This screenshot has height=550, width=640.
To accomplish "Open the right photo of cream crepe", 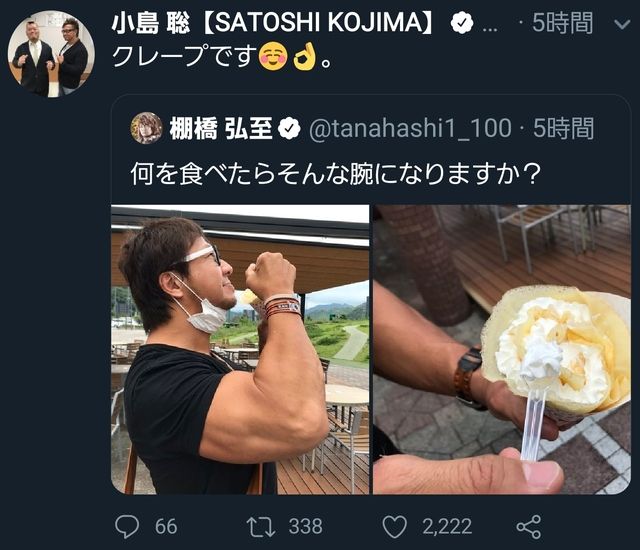I will (x=502, y=350).
